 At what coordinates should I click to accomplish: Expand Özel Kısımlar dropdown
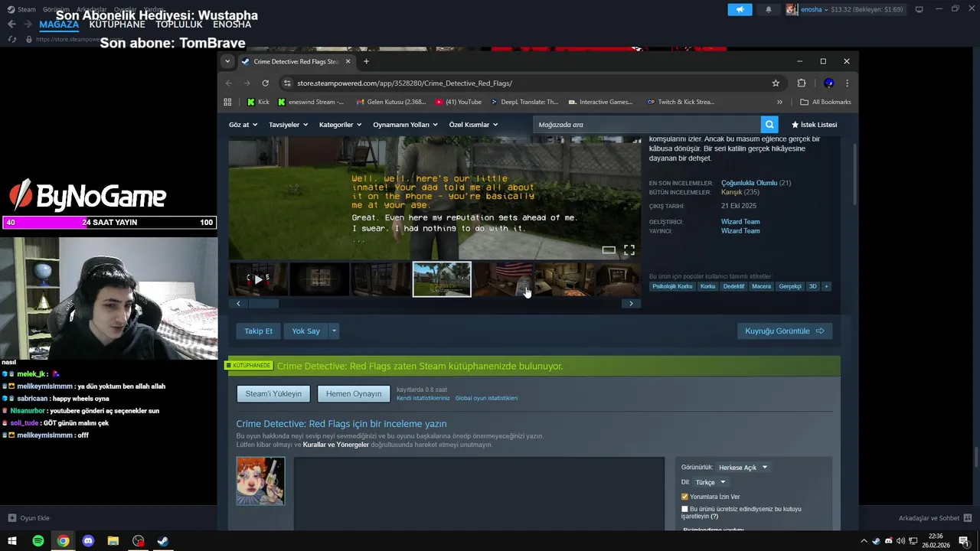coord(473,125)
